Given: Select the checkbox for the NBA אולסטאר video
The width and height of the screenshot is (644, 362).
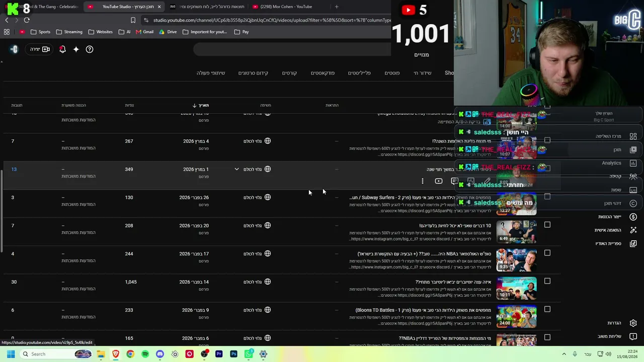Looking at the screenshot, I should [x=547, y=253].
